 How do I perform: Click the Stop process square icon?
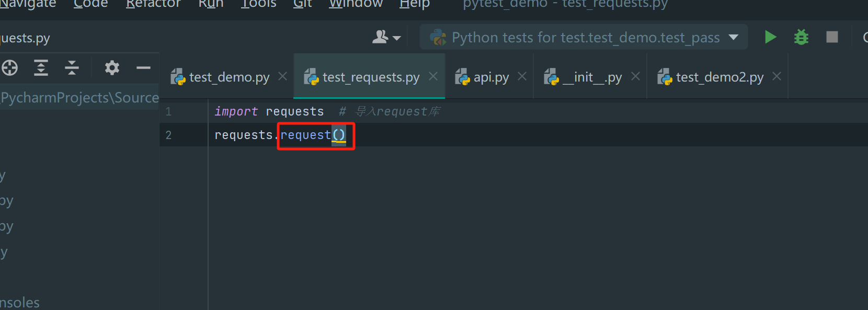pos(832,37)
